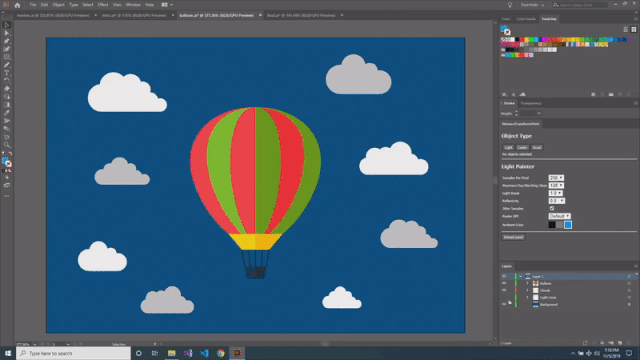Click the Reload panel button
640x360 pixels.
(x=513, y=237)
